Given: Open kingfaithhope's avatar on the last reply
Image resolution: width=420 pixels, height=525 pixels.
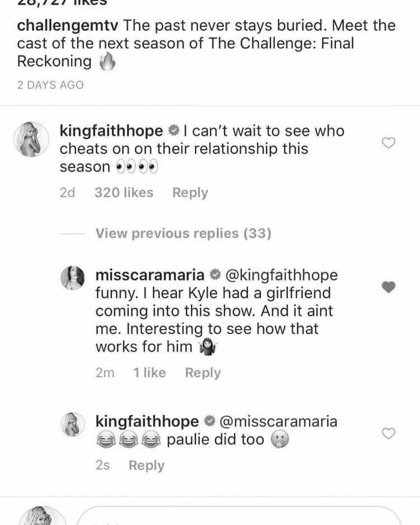Looking at the screenshot, I should [x=73, y=424].
